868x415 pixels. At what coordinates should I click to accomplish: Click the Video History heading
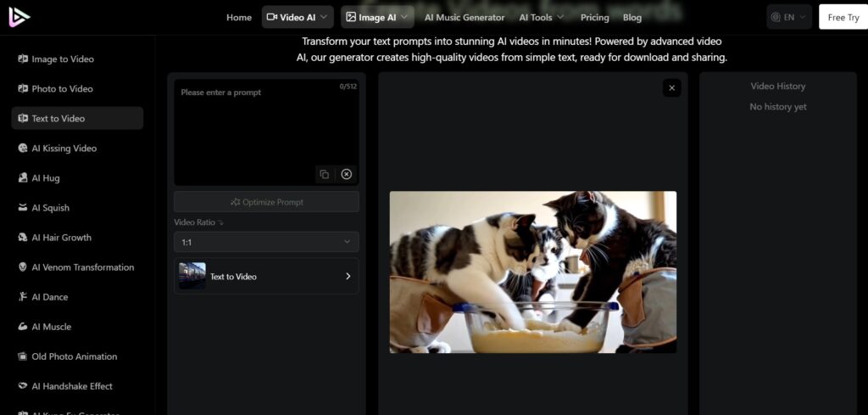click(x=778, y=87)
